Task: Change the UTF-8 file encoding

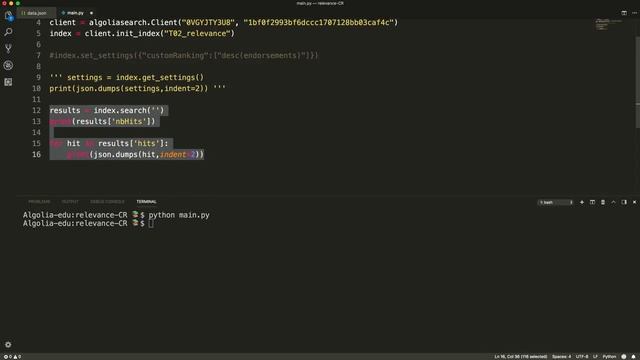Action: (582, 357)
